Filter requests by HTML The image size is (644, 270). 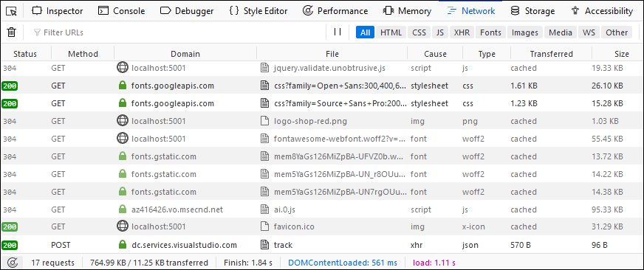[391, 32]
